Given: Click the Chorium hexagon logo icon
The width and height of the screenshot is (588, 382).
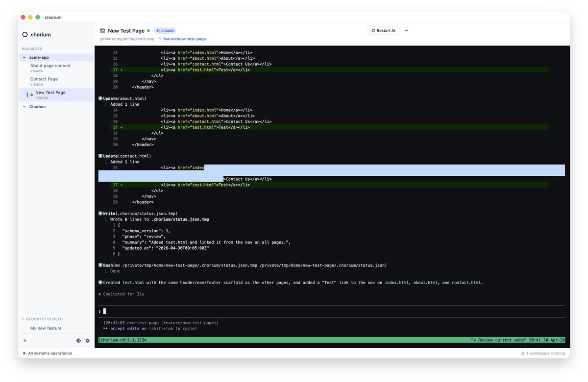Looking at the screenshot, I should (25, 35).
